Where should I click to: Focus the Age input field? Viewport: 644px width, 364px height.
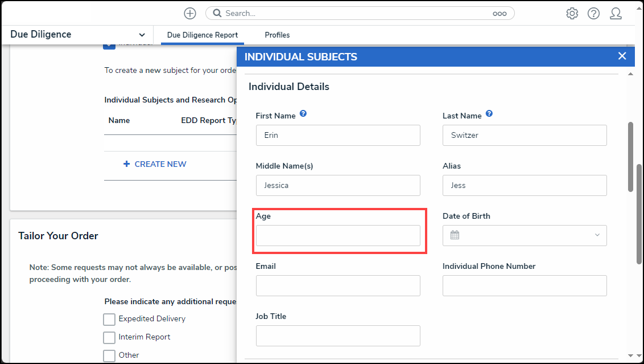coord(338,236)
